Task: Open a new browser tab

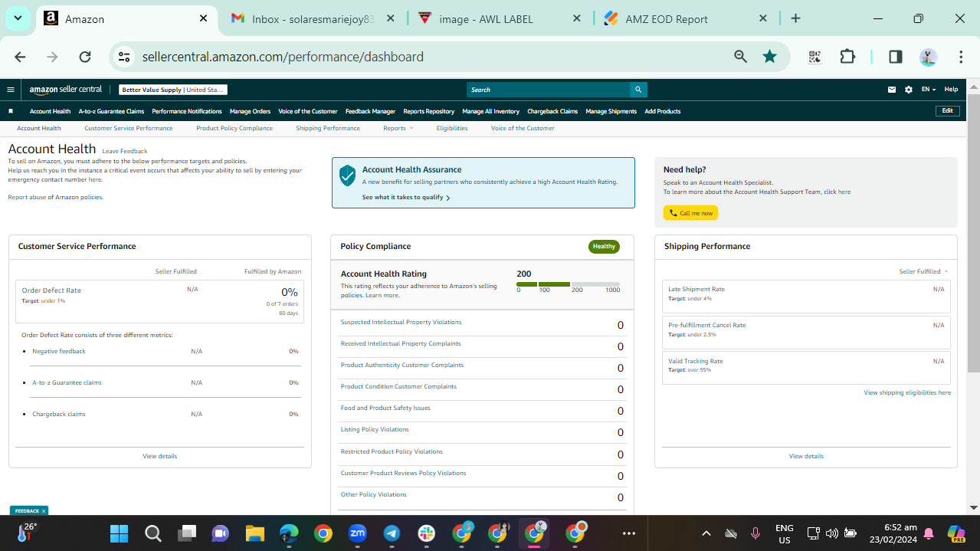Action: [x=795, y=18]
